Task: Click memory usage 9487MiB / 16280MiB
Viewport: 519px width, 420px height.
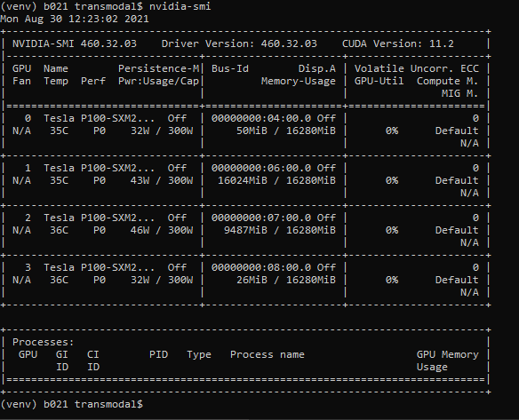Action: [280, 230]
